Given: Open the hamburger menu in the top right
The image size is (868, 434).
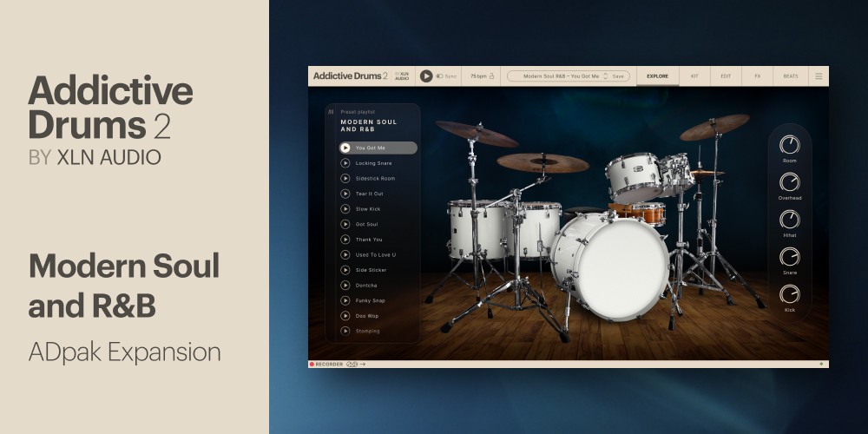Looking at the screenshot, I should click(818, 76).
